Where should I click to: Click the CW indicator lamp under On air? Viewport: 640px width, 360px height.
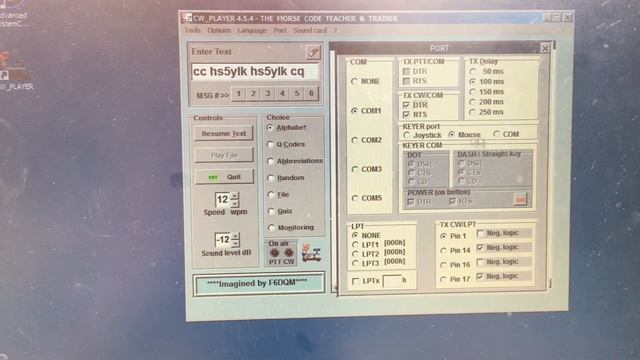(x=289, y=253)
